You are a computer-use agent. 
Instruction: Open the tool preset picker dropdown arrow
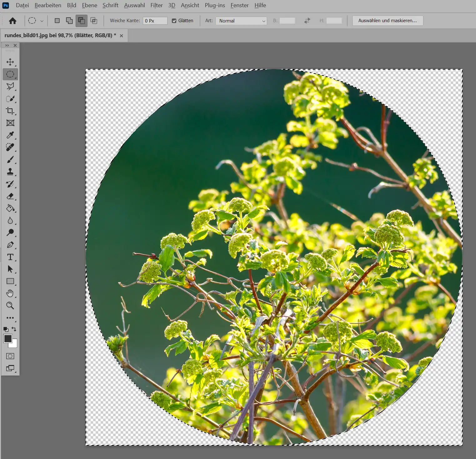click(x=42, y=21)
